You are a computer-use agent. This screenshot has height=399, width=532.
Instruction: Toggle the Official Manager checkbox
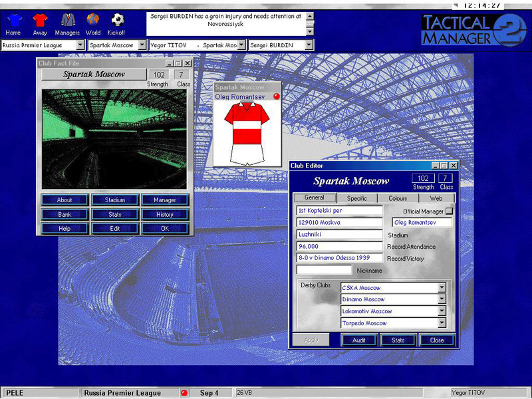tap(449, 211)
